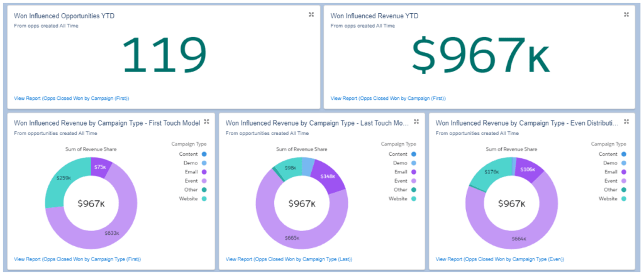Click the $967K total inside First Touch donut
Viewport: 644px width, 275px height.
(91, 203)
